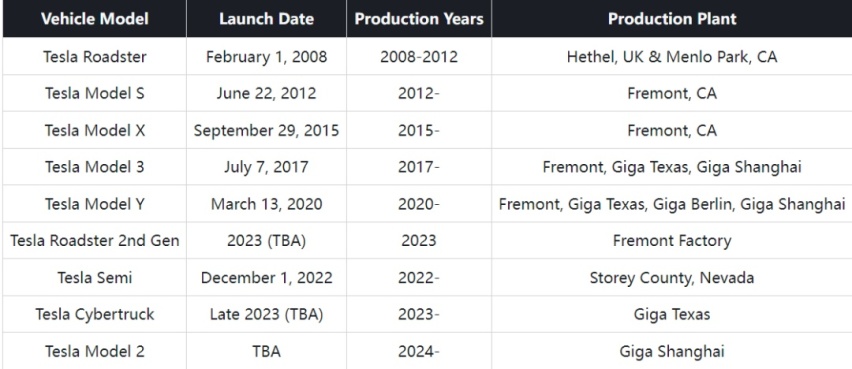The width and height of the screenshot is (852, 369).
Task: Click the Launch Date column header
Action: [266, 19]
